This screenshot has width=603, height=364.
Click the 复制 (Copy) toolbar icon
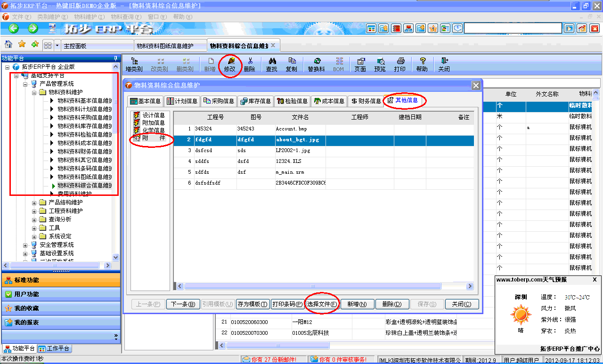coord(291,65)
